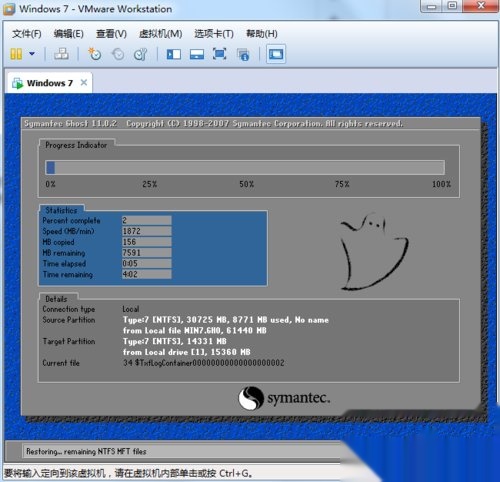Image resolution: width=500 pixels, height=482 pixels.
Task: Toggle the library sidebar view icon
Action: pyautogui.click(x=174, y=54)
